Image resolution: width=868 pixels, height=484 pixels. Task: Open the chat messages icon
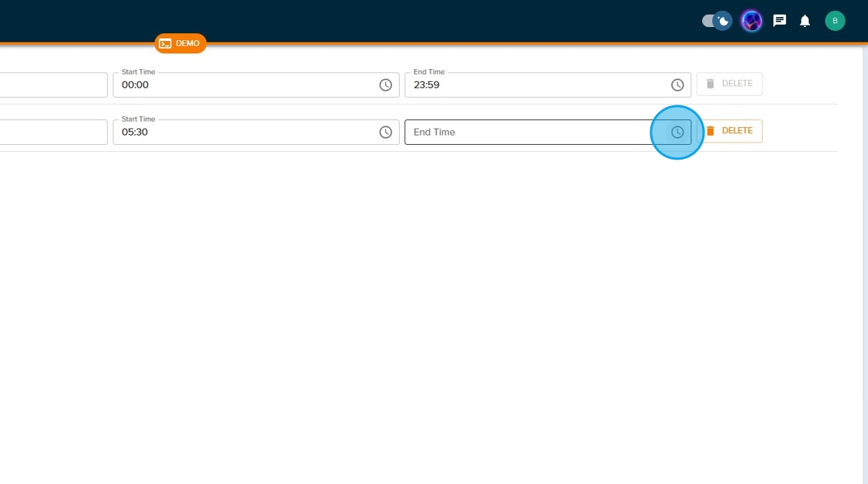780,21
